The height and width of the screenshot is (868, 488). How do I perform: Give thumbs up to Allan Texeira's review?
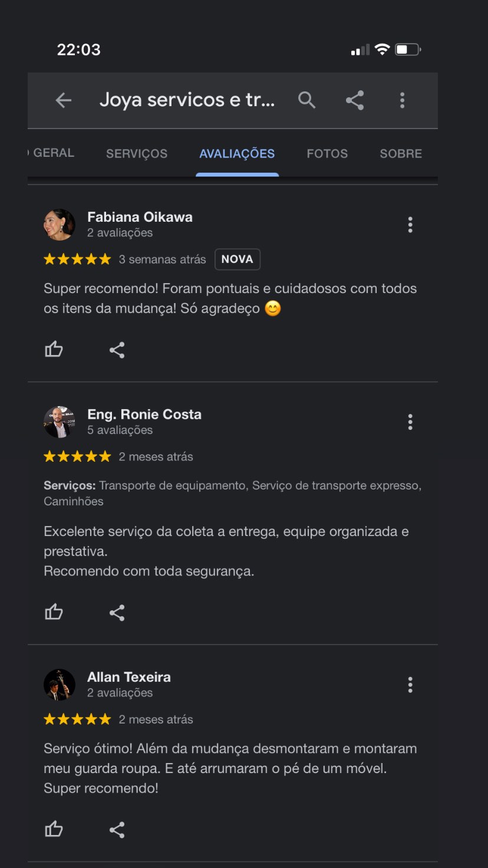tap(54, 830)
